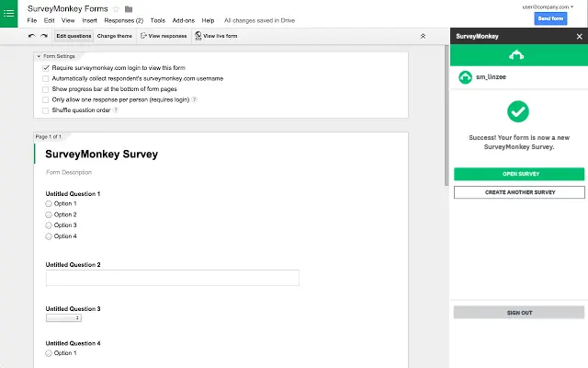The height and width of the screenshot is (368, 588).
Task: Click All changes saved in Drive text
Action: [x=259, y=20]
